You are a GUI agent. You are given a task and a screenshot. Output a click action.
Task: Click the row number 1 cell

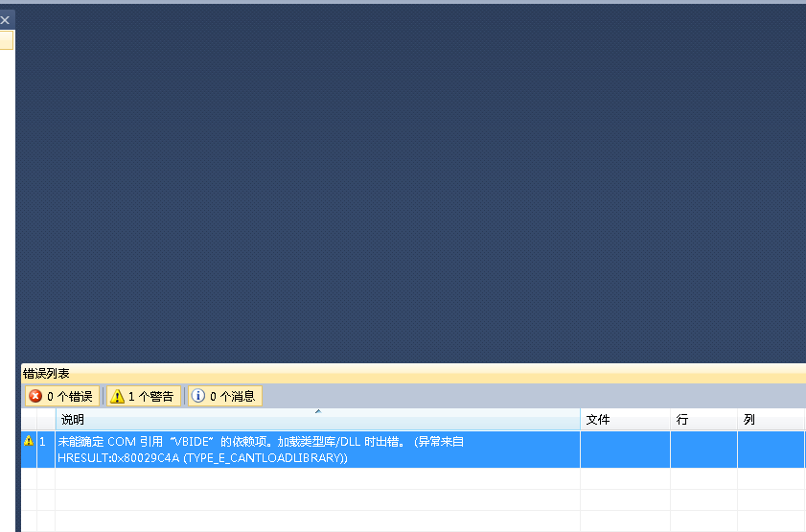point(46,450)
